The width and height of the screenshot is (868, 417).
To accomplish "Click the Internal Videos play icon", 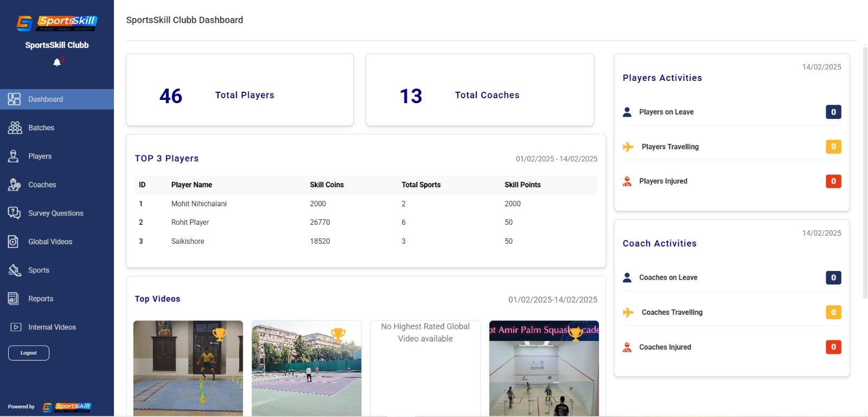I will [x=16, y=327].
